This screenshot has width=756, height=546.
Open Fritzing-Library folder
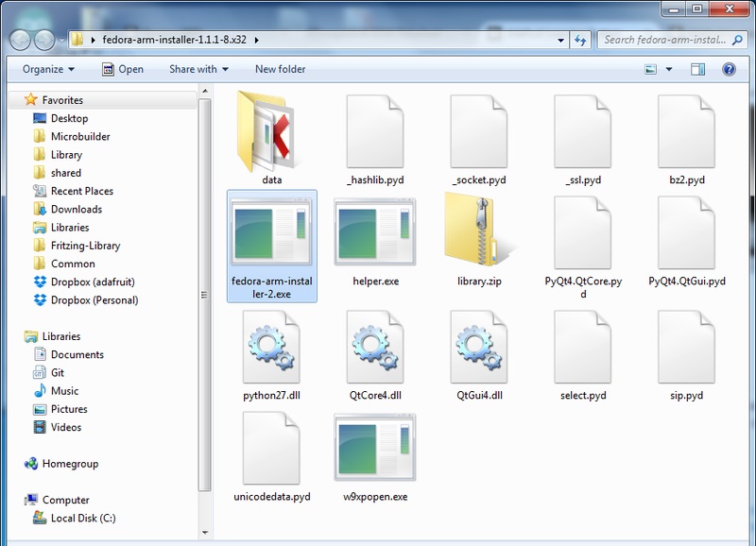[x=85, y=246]
